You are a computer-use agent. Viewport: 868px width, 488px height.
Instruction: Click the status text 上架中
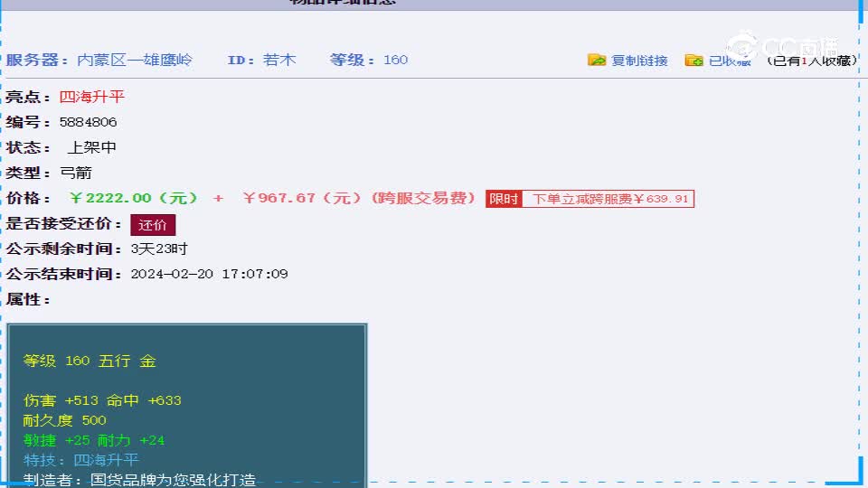point(92,147)
